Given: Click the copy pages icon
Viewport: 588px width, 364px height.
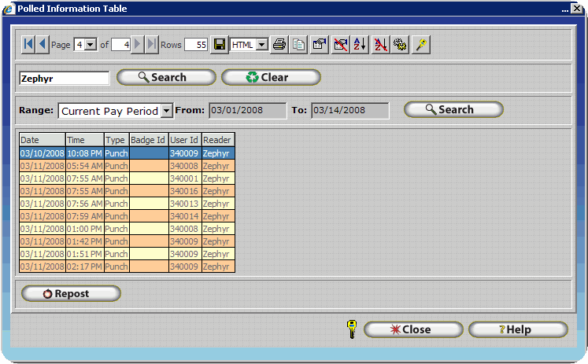Looking at the screenshot, I should click(299, 45).
